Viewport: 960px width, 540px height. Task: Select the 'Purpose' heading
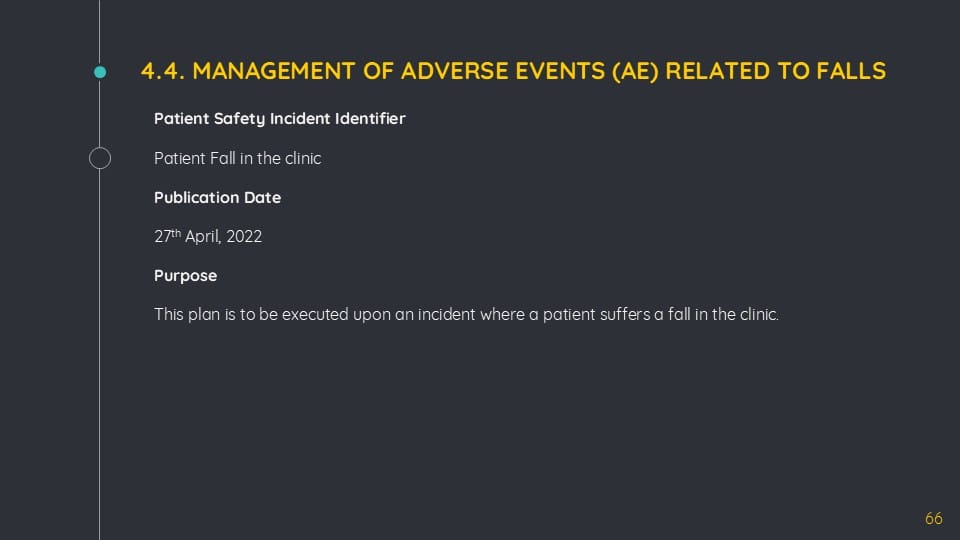[186, 276]
